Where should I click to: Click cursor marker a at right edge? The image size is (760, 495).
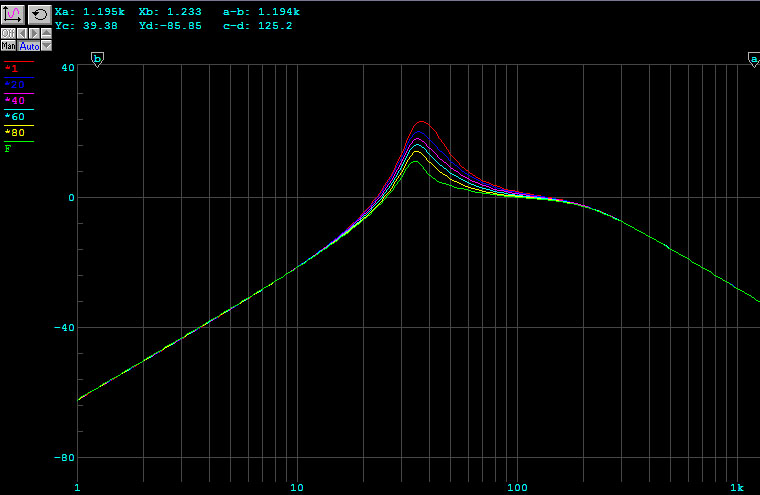click(x=754, y=60)
